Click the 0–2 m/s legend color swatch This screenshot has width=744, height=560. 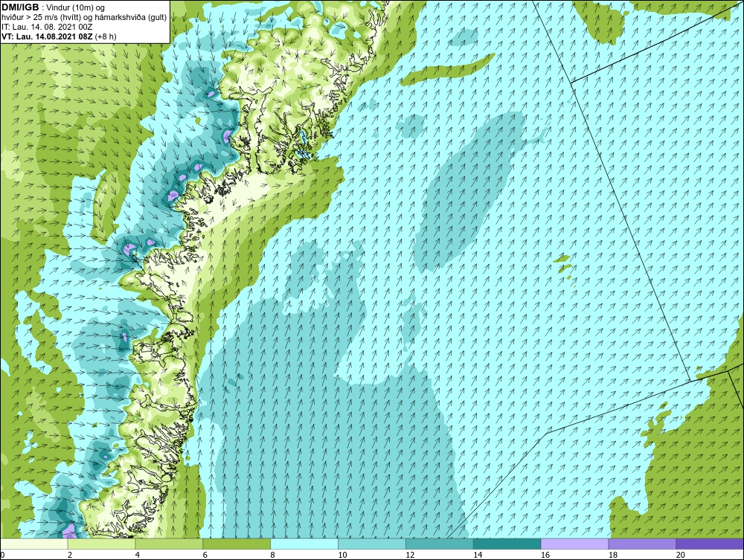[x=34, y=544]
